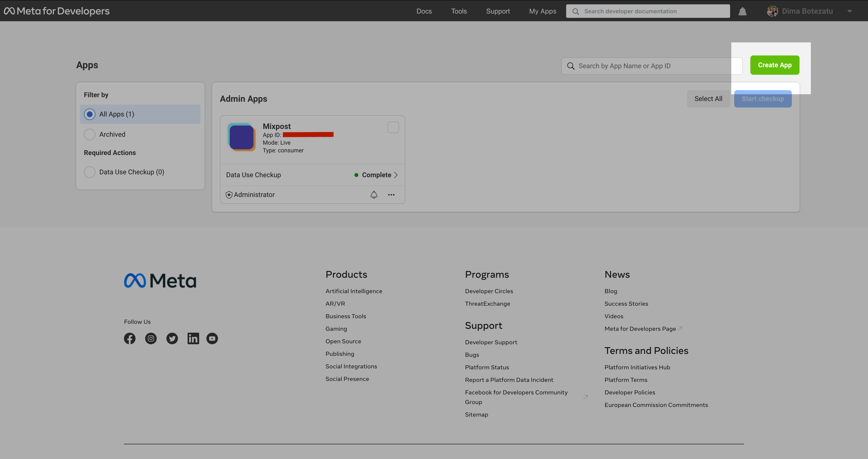Click the notification bell icon
The height and width of the screenshot is (459, 868).
pyautogui.click(x=742, y=11)
